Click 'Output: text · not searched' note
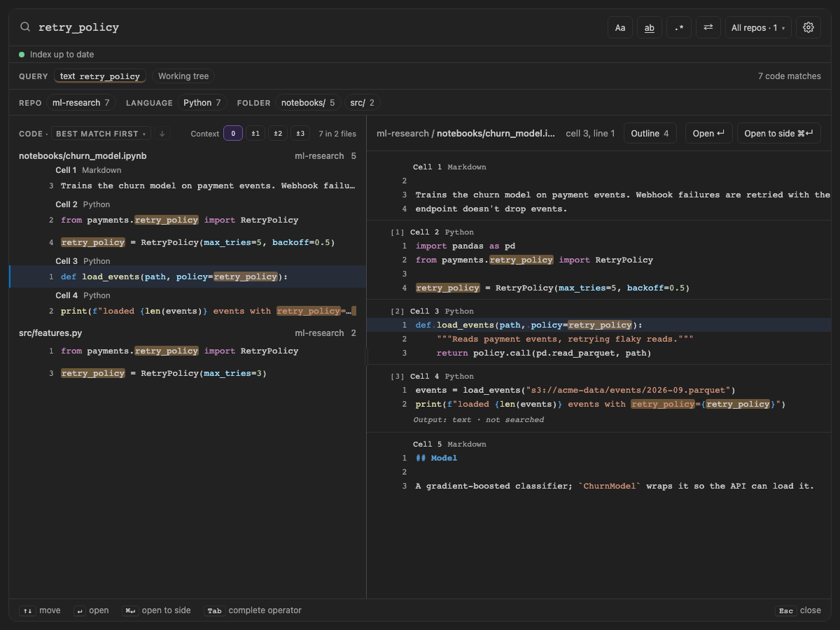Viewport: 840px width, 630px height. click(x=479, y=420)
